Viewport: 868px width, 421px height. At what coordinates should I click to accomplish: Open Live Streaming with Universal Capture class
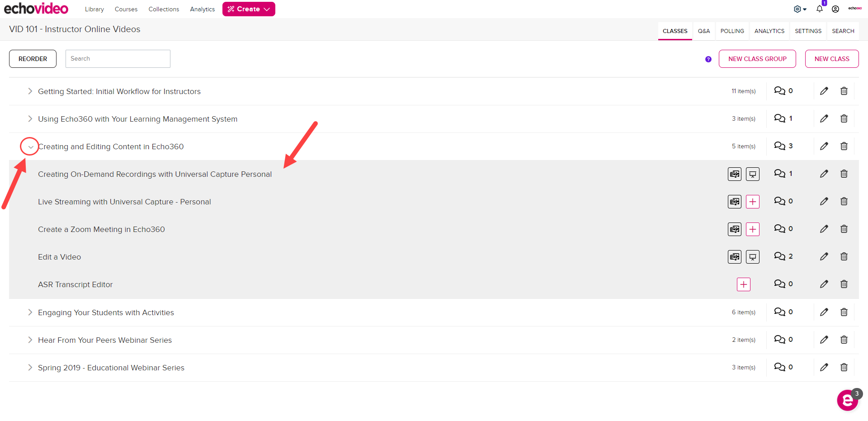tap(124, 202)
